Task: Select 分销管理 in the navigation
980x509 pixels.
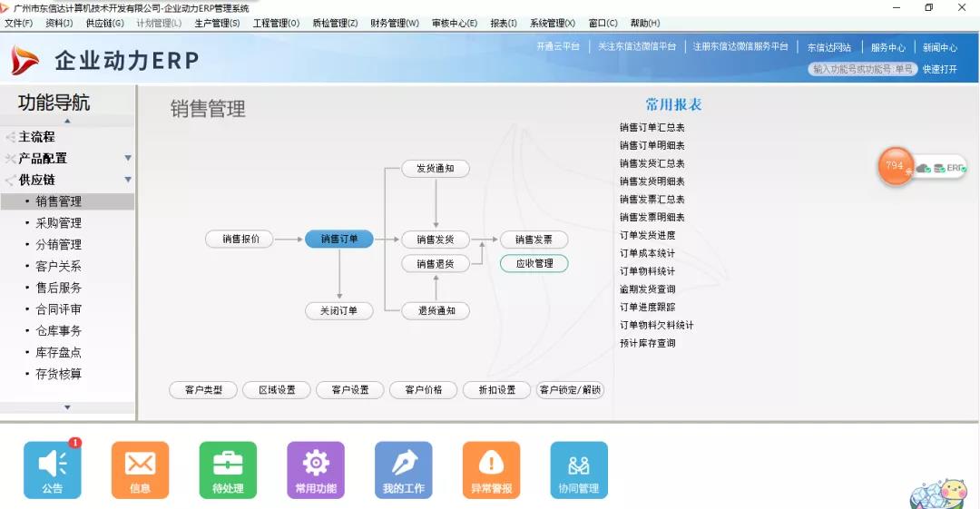Action: (x=58, y=244)
